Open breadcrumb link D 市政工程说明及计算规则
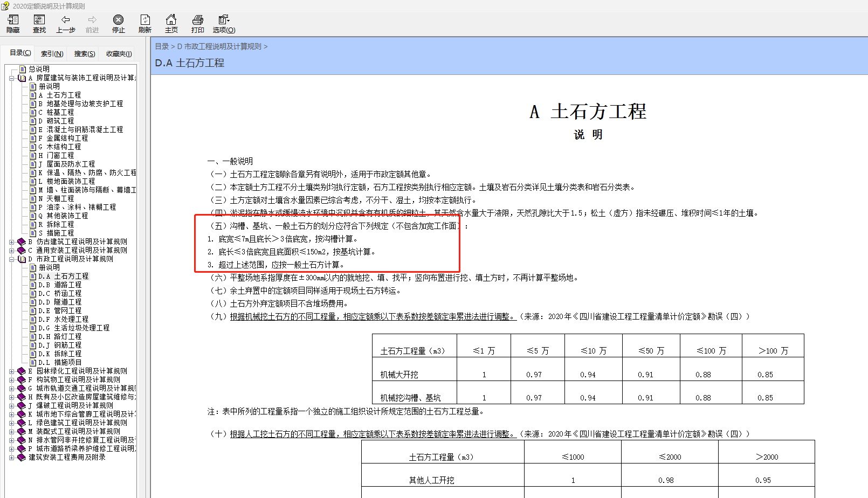Image resolution: width=868 pixels, height=498 pixels. 219,46
